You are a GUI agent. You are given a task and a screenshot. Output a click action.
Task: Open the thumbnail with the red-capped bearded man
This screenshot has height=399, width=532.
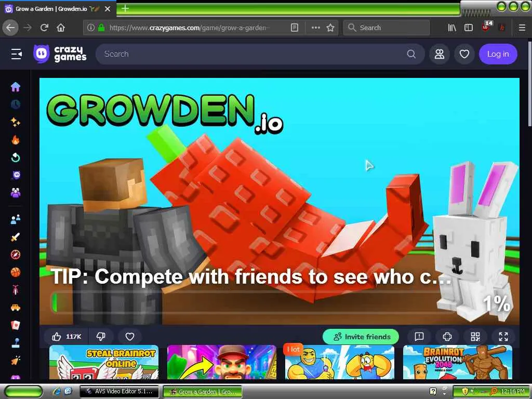pos(222,362)
